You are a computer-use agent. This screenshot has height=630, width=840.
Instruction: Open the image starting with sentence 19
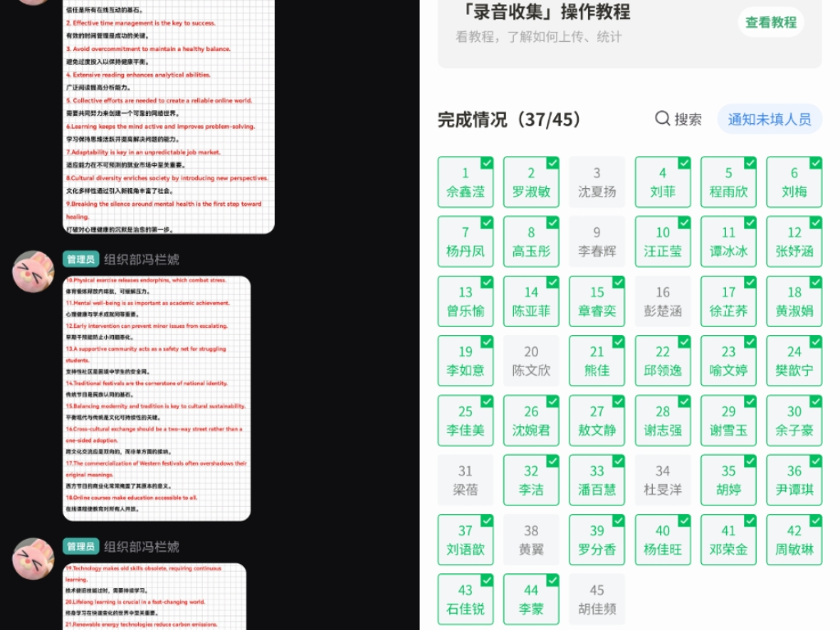155,596
